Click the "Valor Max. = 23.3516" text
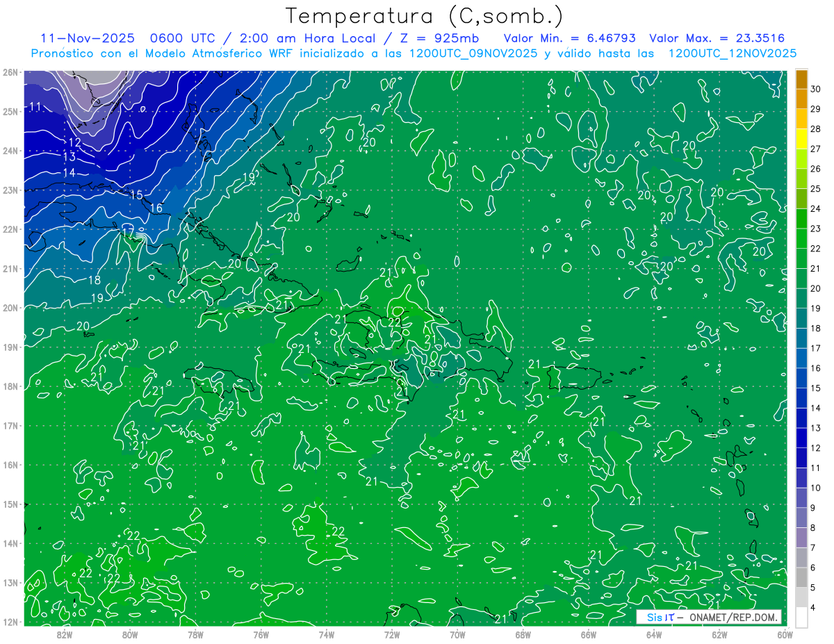This screenshot has height=644, width=834. (x=717, y=38)
